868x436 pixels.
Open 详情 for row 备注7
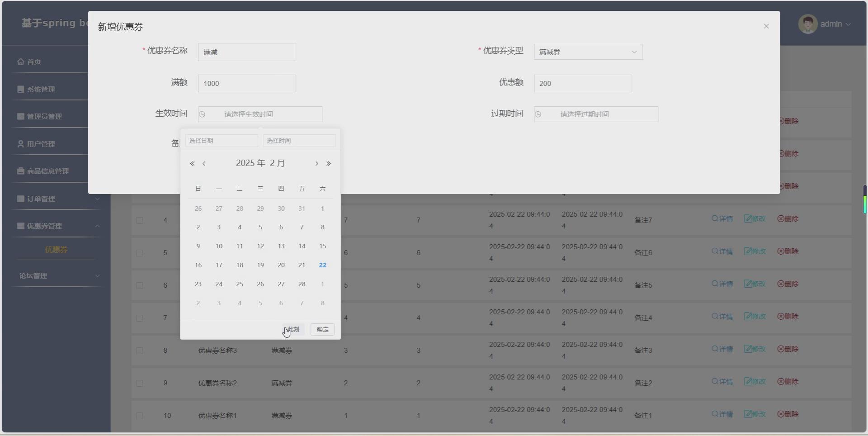tap(722, 219)
